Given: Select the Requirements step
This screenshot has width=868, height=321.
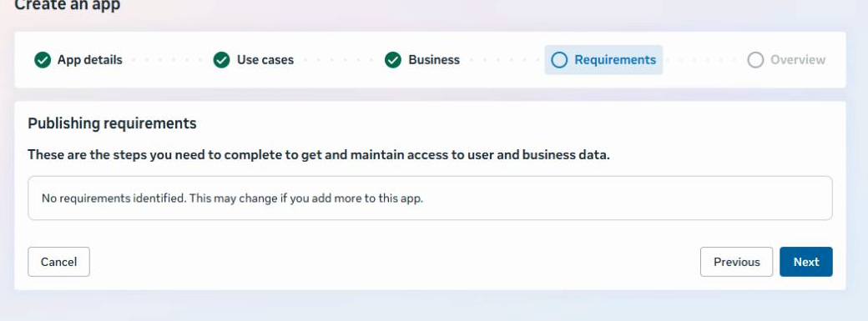Looking at the screenshot, I should tap(604, 60).
